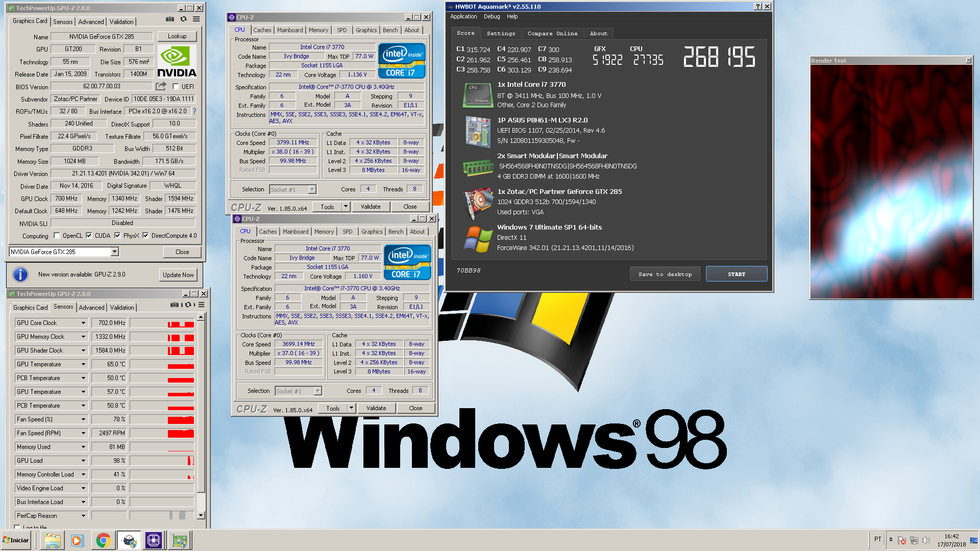The width and height of the screenshot is (980, 551).
Task: Open Advanced tab in lower GPU-Z window
Action: [91, 308]
